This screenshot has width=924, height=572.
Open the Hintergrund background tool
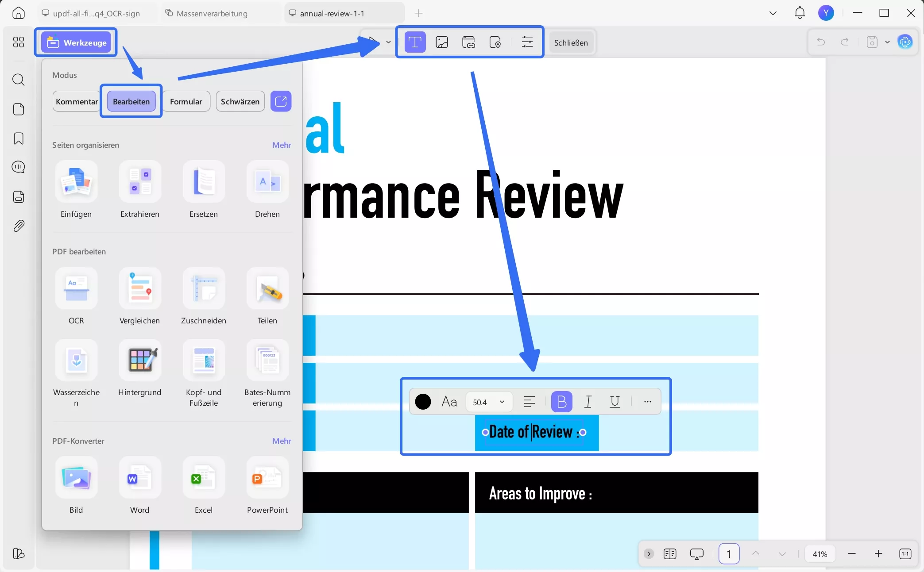pyautogui.click(x=140, y=360)
